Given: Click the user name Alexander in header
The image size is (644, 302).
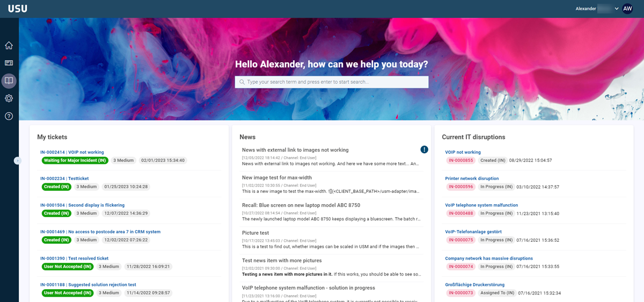Looking at the screenshot, I should click(586, 9).
